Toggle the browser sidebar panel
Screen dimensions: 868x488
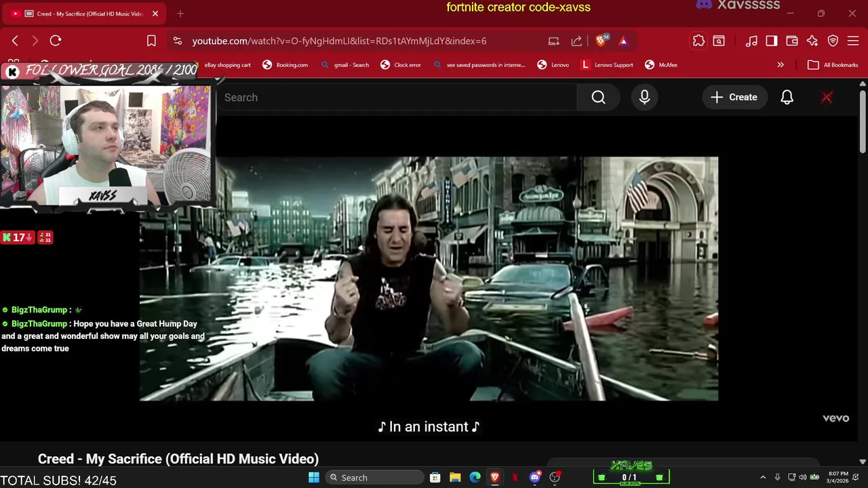[x=772, y=41]
